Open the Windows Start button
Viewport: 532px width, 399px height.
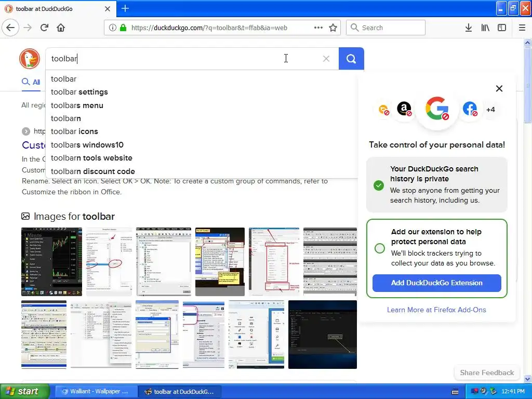[x=25, y=391]
